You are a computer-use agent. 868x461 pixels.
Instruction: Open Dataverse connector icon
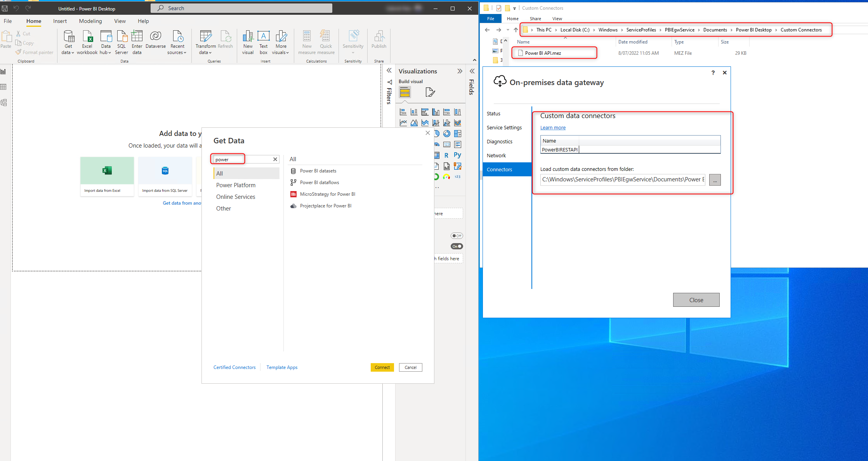pyautogui.click(x=156, y=40)
